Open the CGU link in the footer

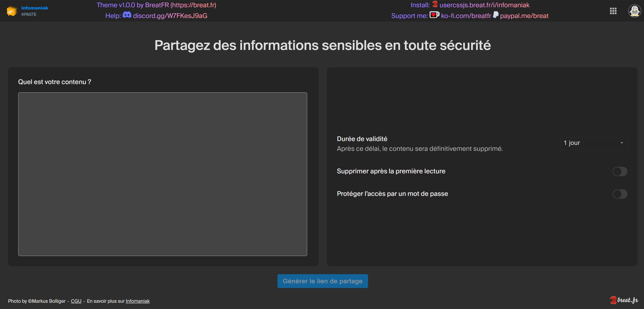tap(76, 301)
